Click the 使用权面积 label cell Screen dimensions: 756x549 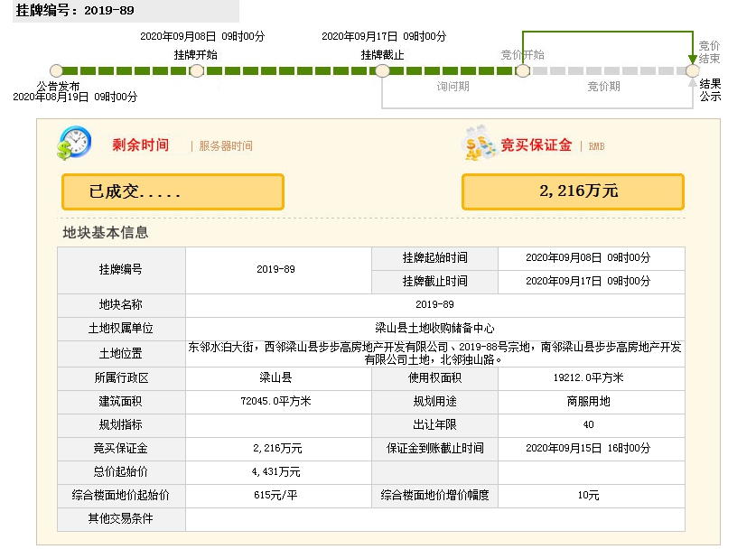(x=434, y=378)
